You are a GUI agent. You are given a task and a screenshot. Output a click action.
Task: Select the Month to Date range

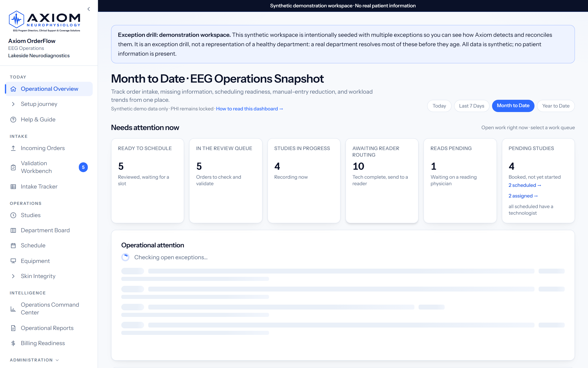513,106
